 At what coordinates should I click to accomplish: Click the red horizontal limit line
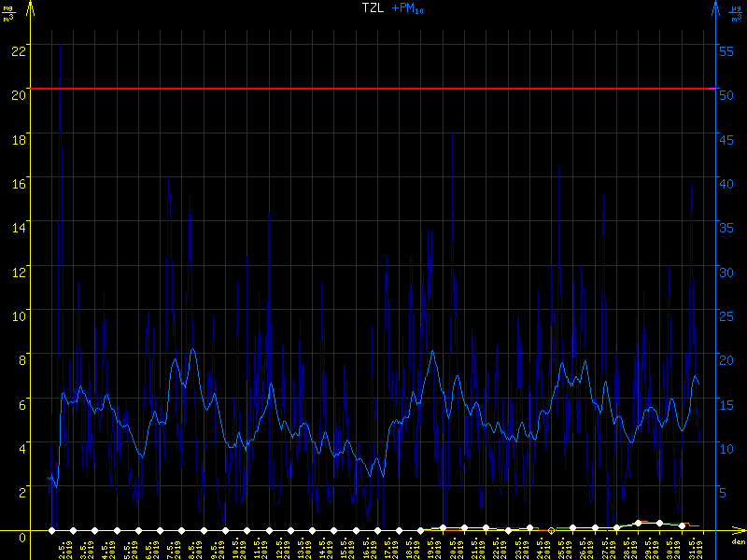[373, 89]
